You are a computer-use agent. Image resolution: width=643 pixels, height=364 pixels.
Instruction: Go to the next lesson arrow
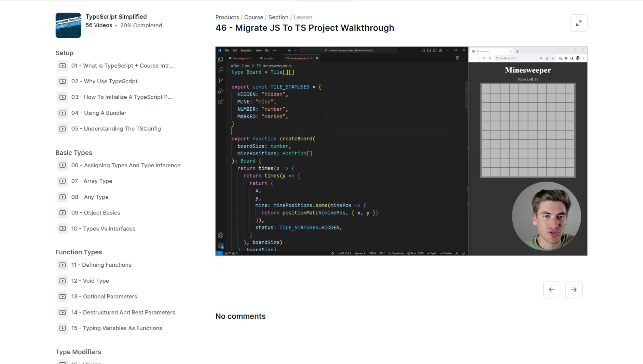[x=574, y=290]
